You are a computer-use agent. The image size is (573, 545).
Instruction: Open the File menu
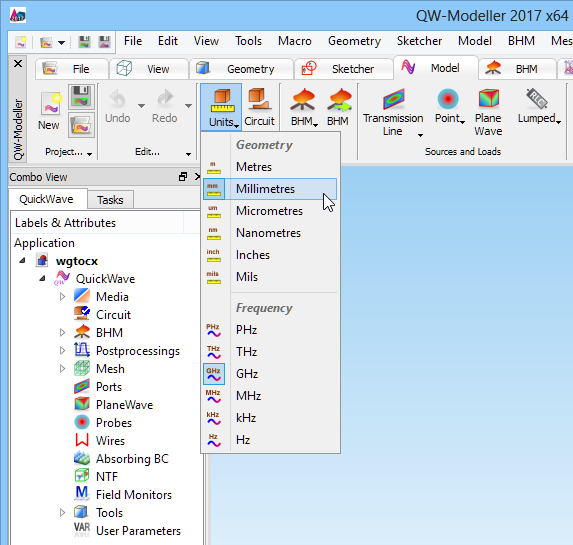133,41
